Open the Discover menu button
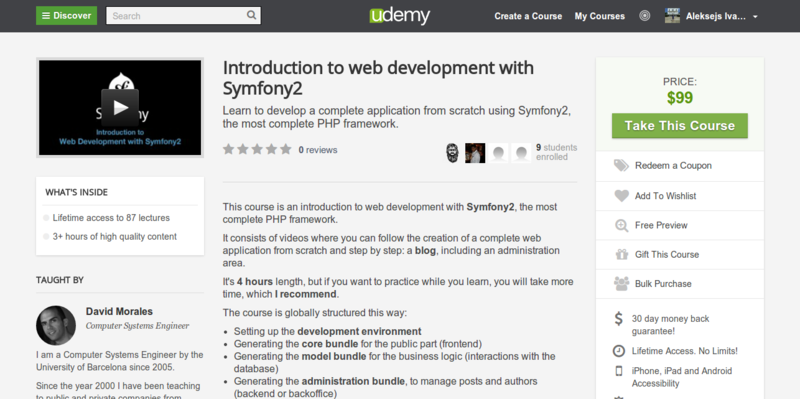 tap(66, 16)
